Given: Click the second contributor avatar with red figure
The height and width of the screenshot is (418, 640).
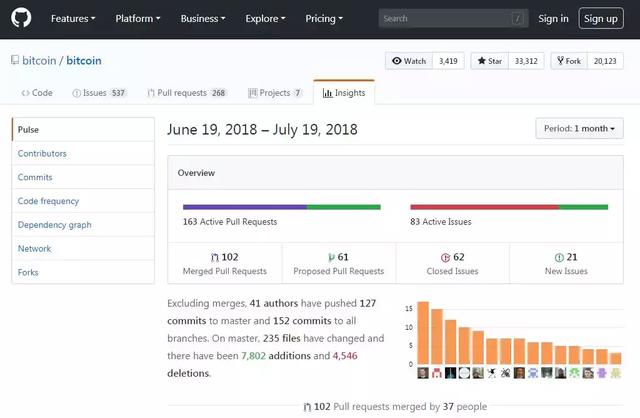Looking at the screenshot, I should [437, 373].
